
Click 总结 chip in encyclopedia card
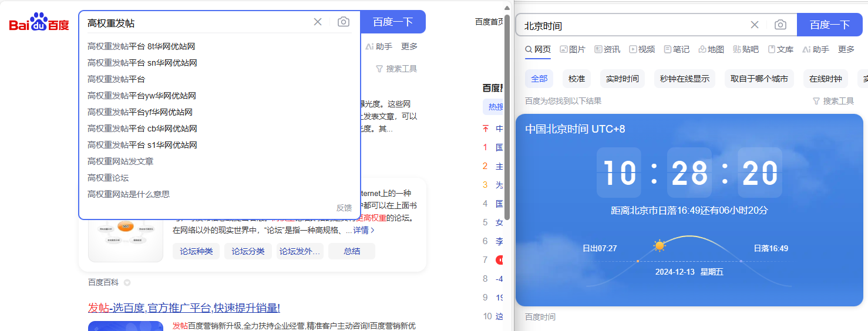click(352, 251)
